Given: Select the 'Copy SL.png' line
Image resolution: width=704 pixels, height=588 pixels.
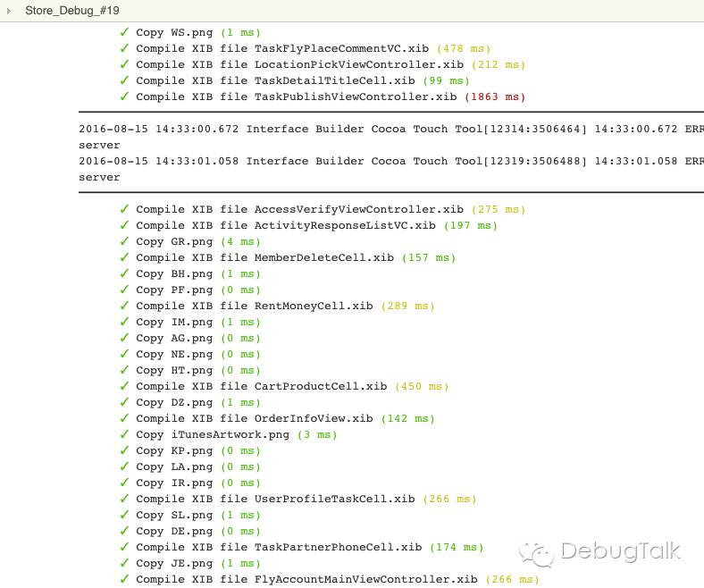Looking at the screenshot, I should coord(190,516).
